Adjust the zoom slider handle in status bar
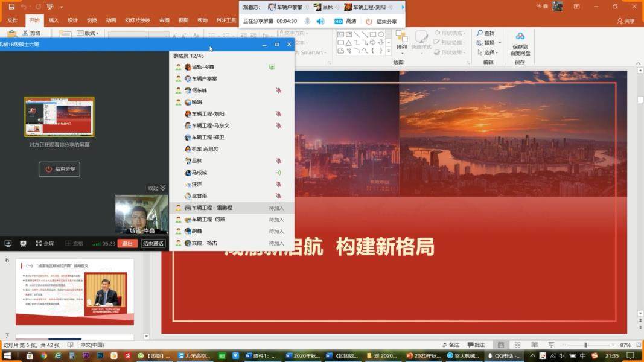This screenshot has width=644, height=362. tap(585, 345)
